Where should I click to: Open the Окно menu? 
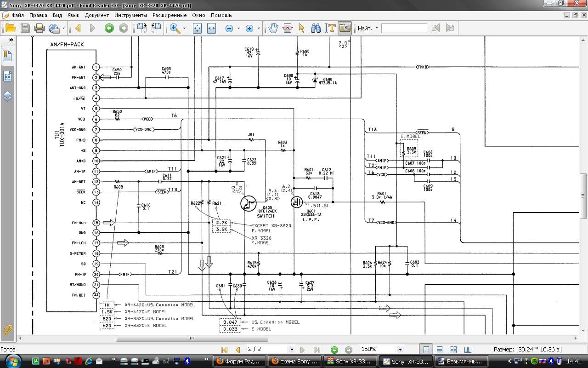(x=199, y=15)
